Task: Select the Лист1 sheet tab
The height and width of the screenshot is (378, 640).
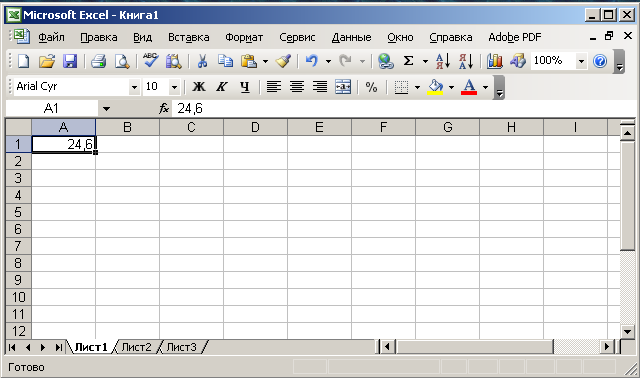Action: click(91, 347)
